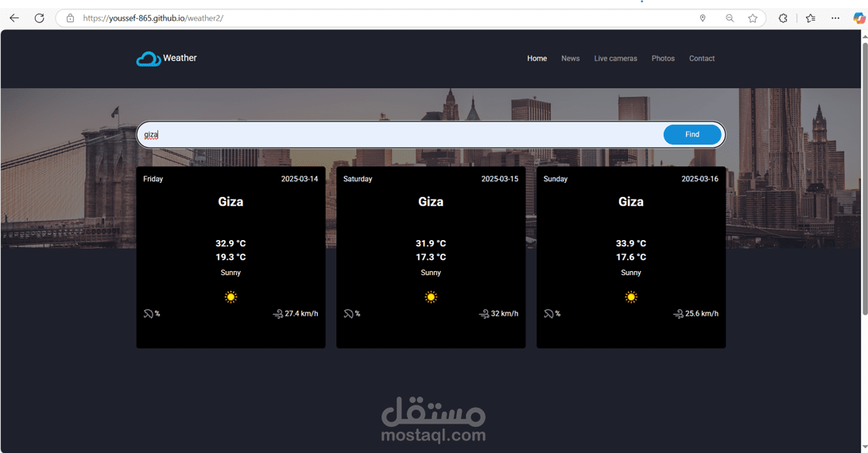Click Giza heading on Sunday card

[631, 202]
